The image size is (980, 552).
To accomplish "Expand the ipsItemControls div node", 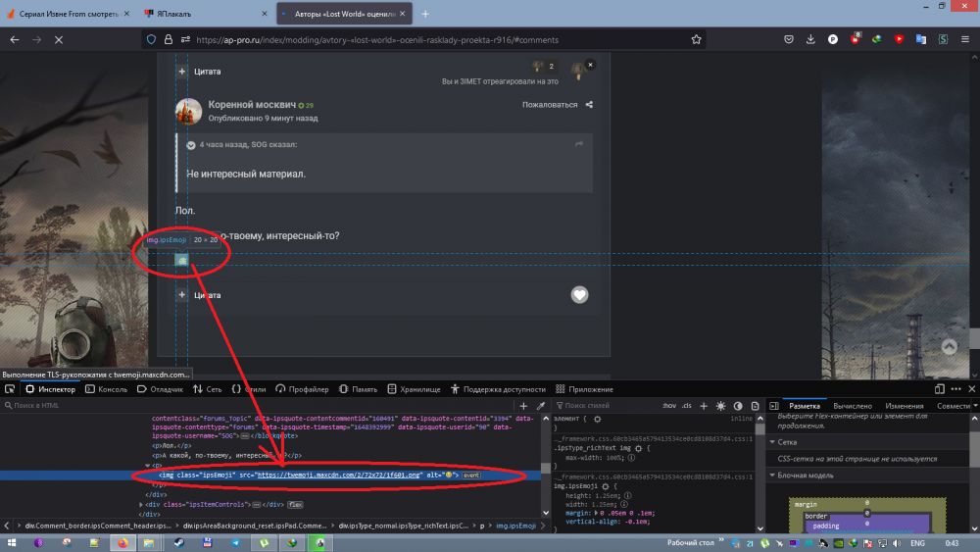I will tap(142, 504).
